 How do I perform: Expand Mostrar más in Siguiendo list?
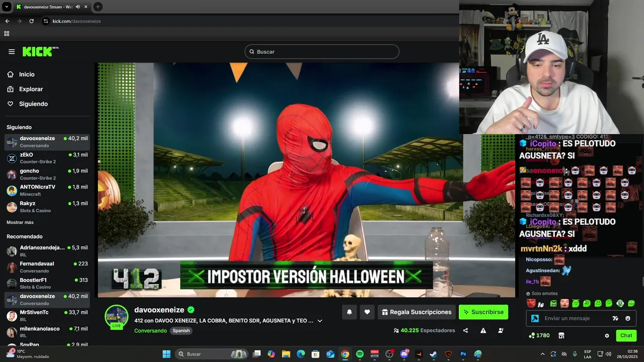[20, 222]
